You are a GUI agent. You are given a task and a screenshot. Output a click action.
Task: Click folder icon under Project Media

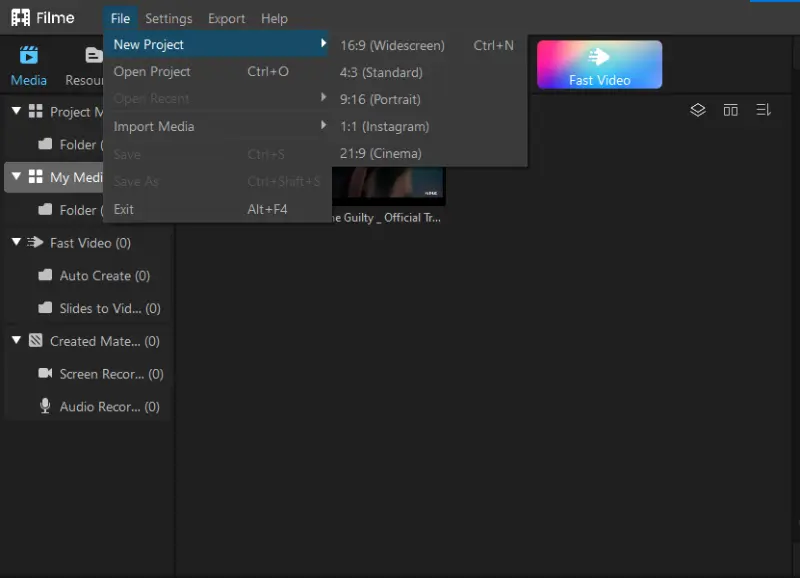[x=45, y=144]
